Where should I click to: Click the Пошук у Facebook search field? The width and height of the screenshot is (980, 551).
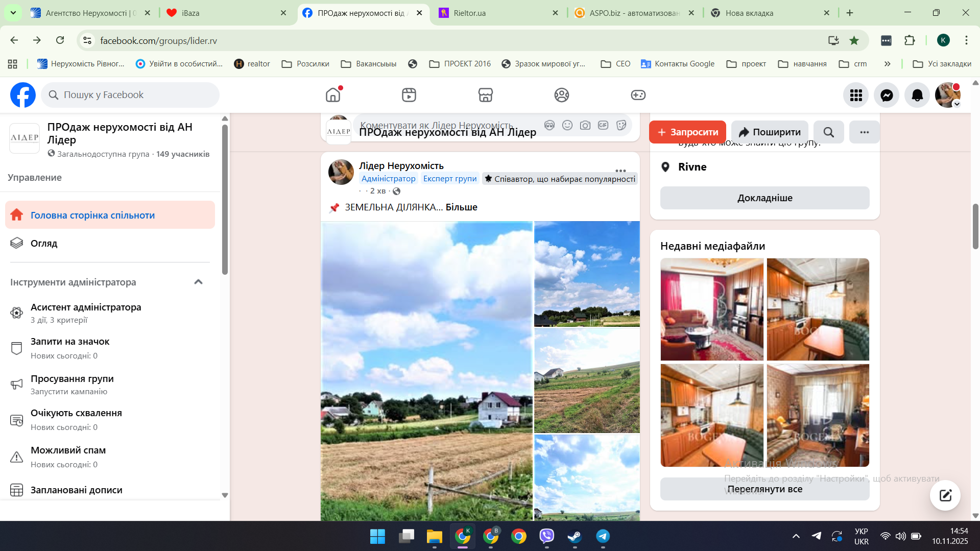pos(130,95)
